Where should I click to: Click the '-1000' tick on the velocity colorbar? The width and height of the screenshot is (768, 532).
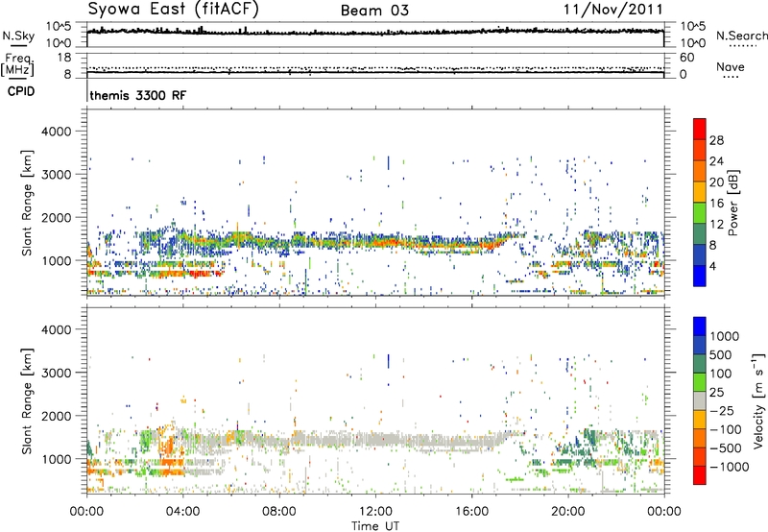pyautogui.click(x=729, y=467)
